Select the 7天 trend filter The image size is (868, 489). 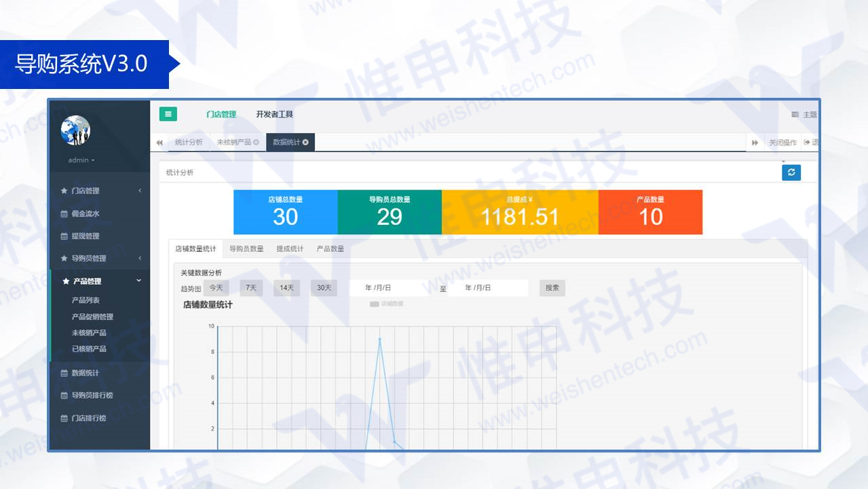pos(250,287)
